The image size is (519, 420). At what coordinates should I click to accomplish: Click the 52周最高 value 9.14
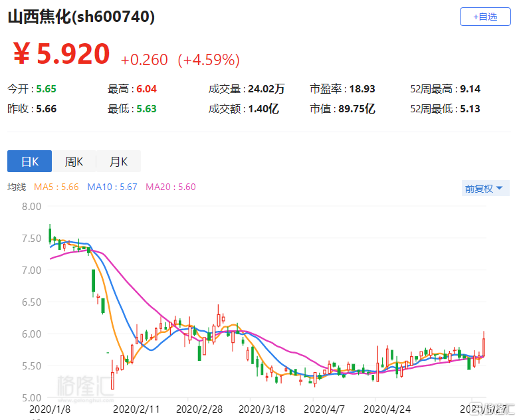470,88
